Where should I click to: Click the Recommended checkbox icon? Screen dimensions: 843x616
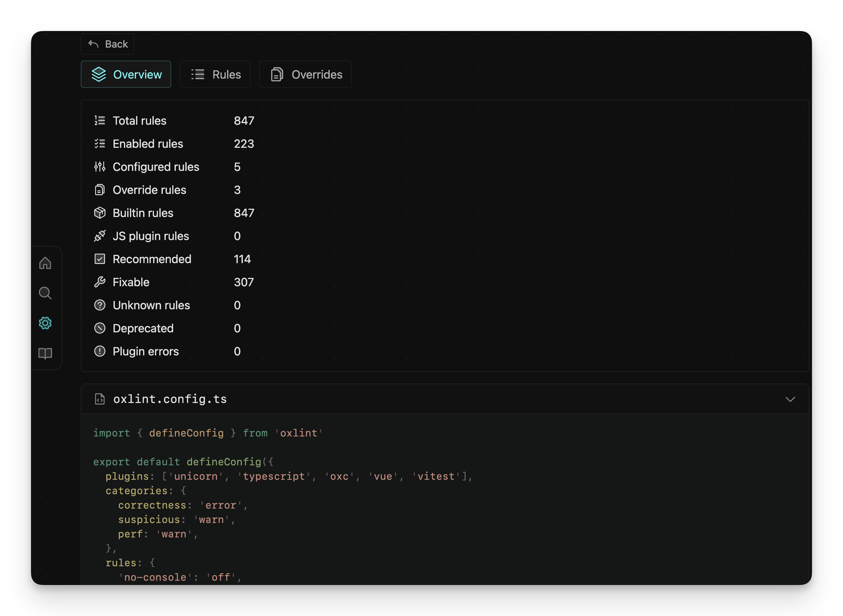pyautogui.click(x=99, y=259)
